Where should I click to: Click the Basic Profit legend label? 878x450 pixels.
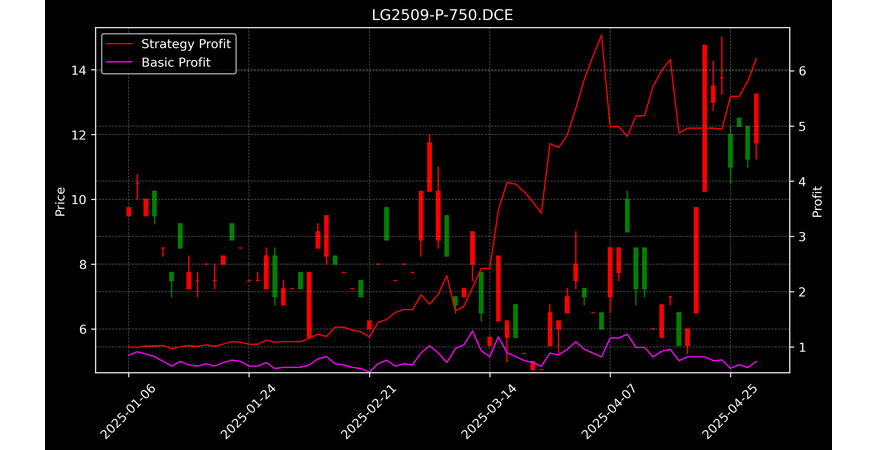tap(176, 62)
